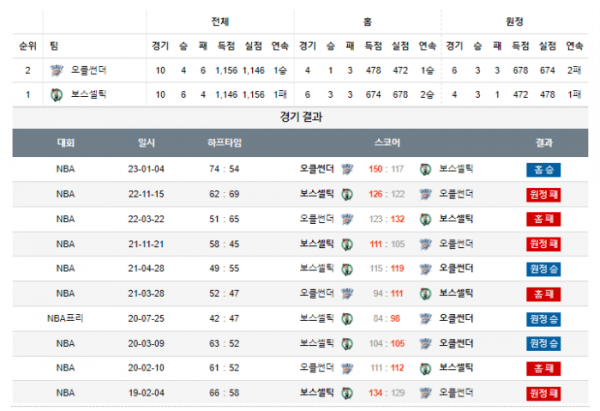Click 홈패 result badge for 20-02-10

(x=543, y=369)
